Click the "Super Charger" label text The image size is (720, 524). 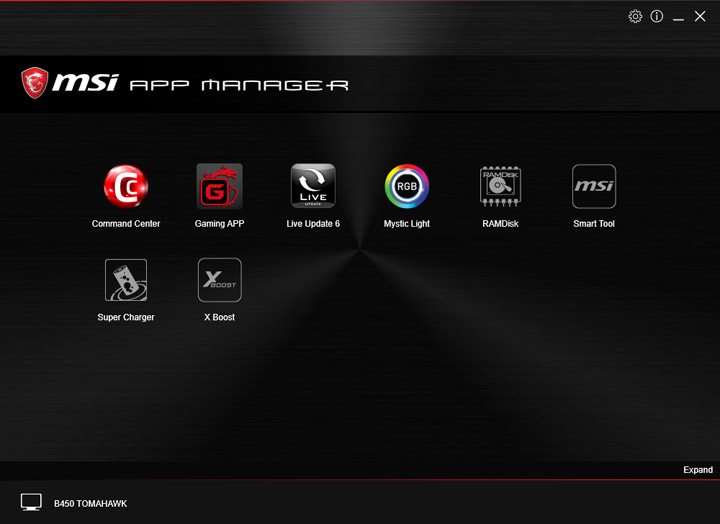coord(126,317)
